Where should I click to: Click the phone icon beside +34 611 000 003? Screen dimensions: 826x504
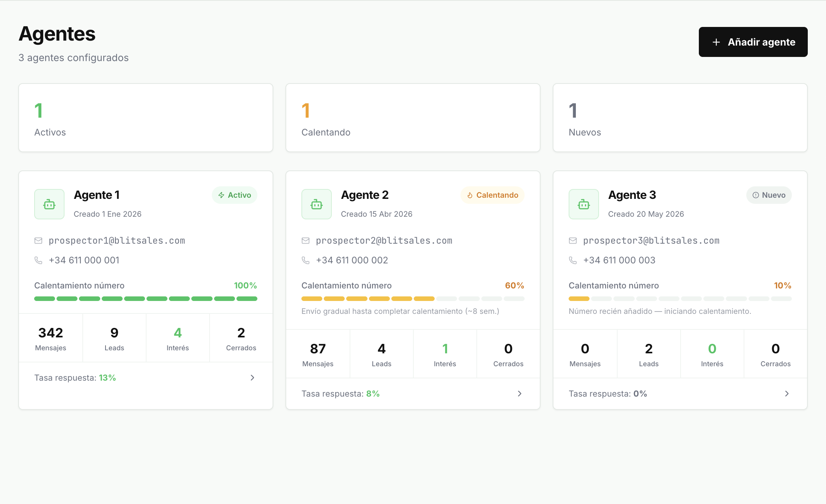point(573,260)
